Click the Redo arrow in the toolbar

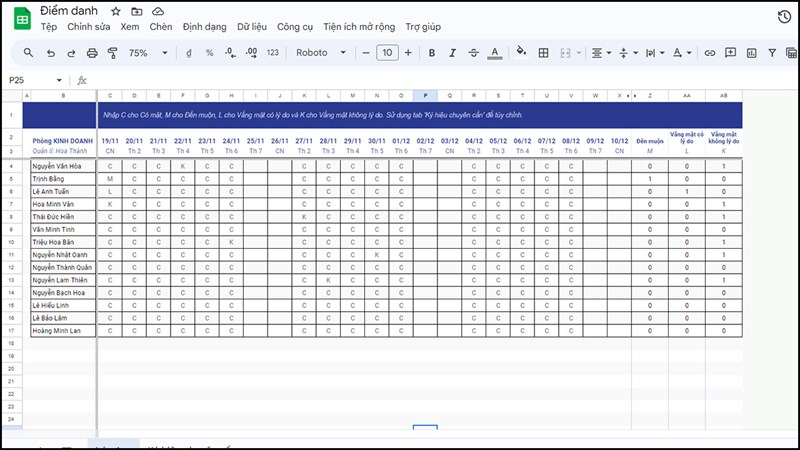tap(70, 53)
